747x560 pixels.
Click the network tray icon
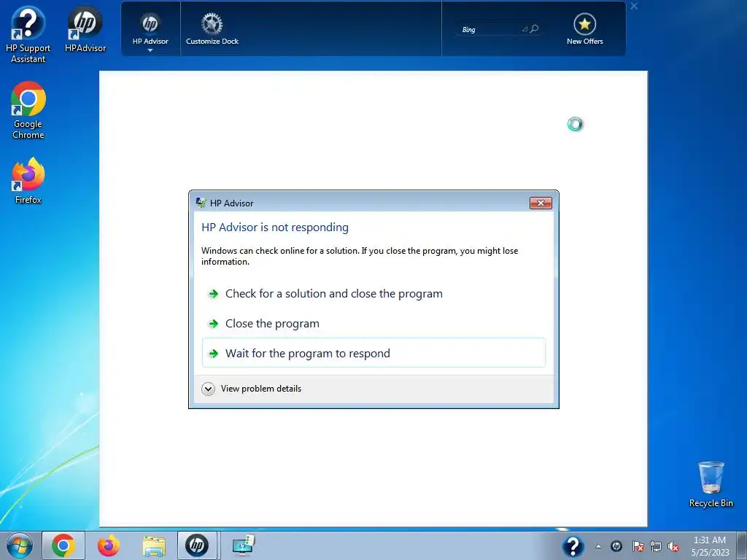tap(656, 546)
